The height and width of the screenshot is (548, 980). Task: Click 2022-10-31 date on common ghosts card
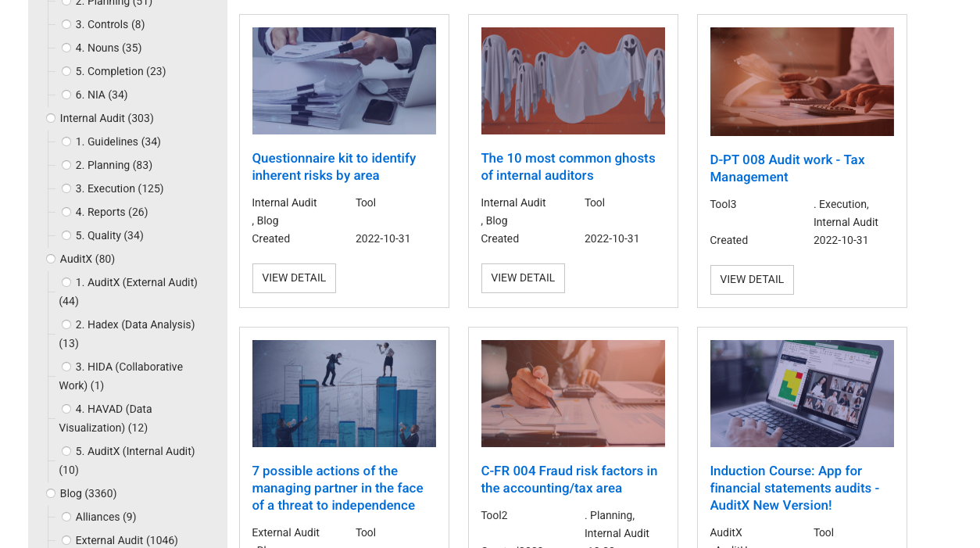coord(612,238)
